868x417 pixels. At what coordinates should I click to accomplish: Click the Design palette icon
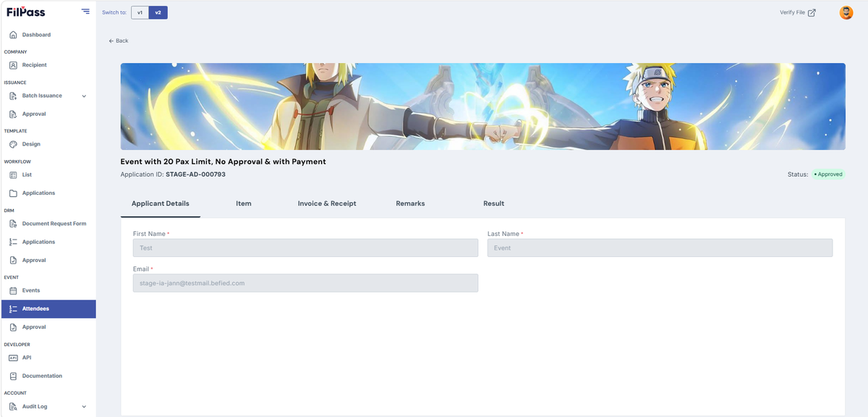tap(13, 144)
